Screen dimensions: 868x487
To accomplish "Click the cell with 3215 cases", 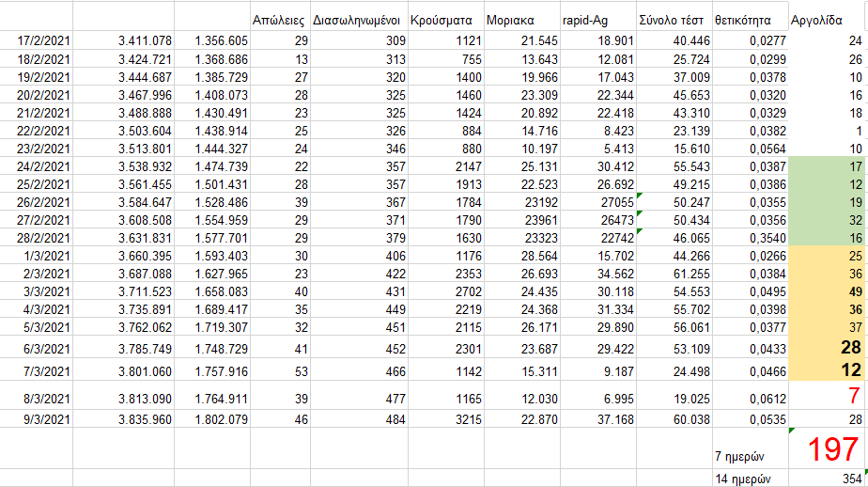I will point(445,418).
